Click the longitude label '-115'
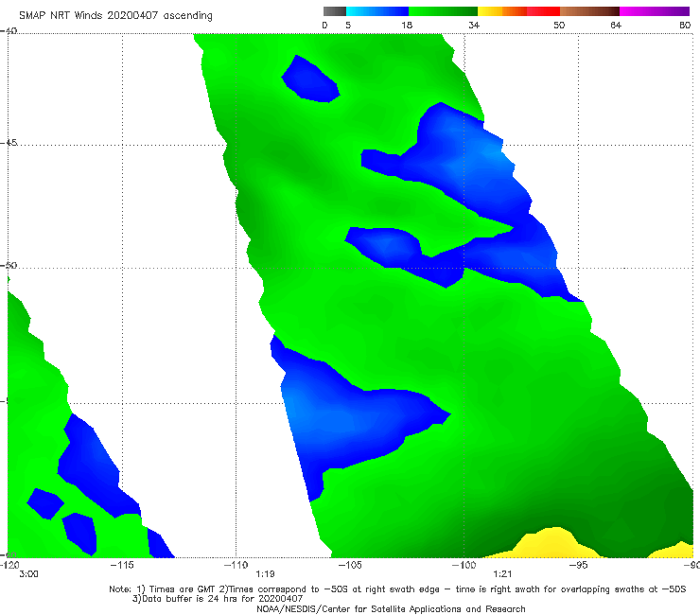This screenshot has width=700, height=615. [x=122, y=565]
